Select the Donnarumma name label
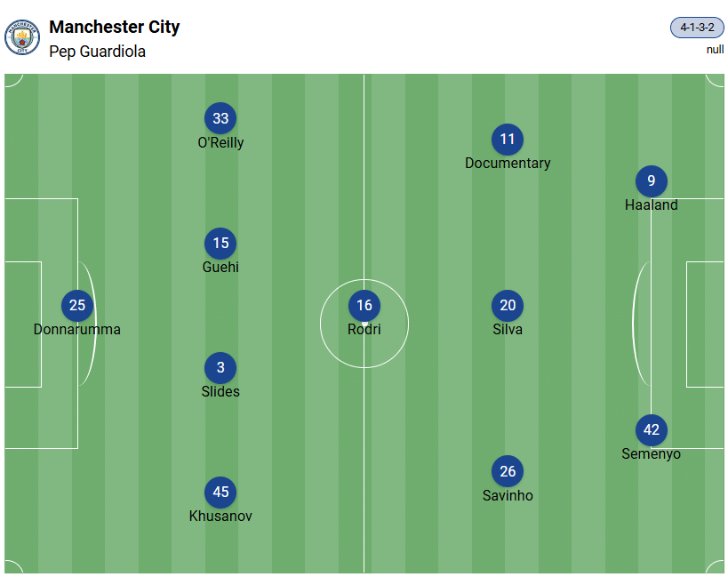This screenshot has height=577, width=728. 77,330
